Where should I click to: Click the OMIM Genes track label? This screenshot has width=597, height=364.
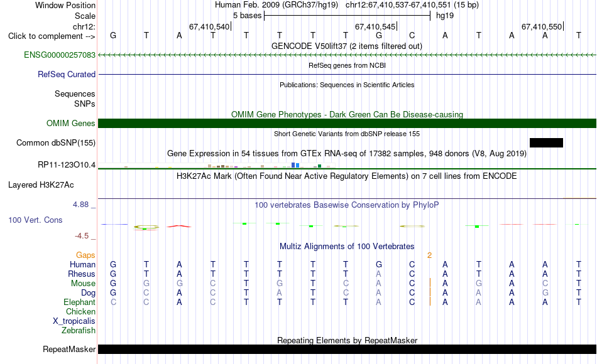(70, 123)
